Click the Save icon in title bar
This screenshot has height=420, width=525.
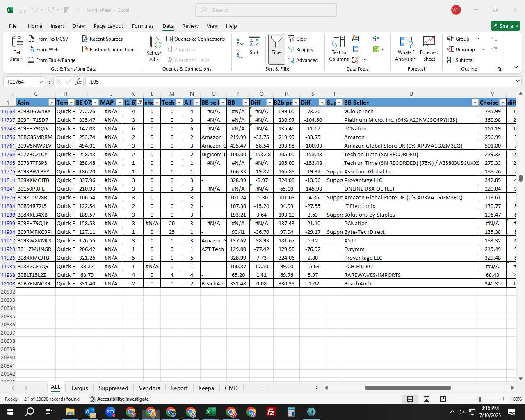(x=23, y=10)
